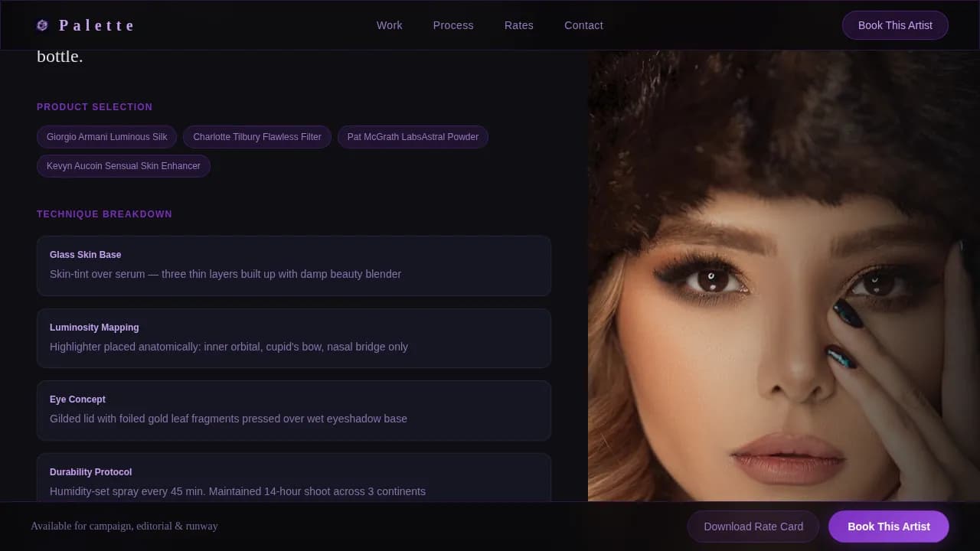Viewport: 980px width, 551px height.
Task: Click Book This Artist in the top bar
Action: (x=895, y=25)
